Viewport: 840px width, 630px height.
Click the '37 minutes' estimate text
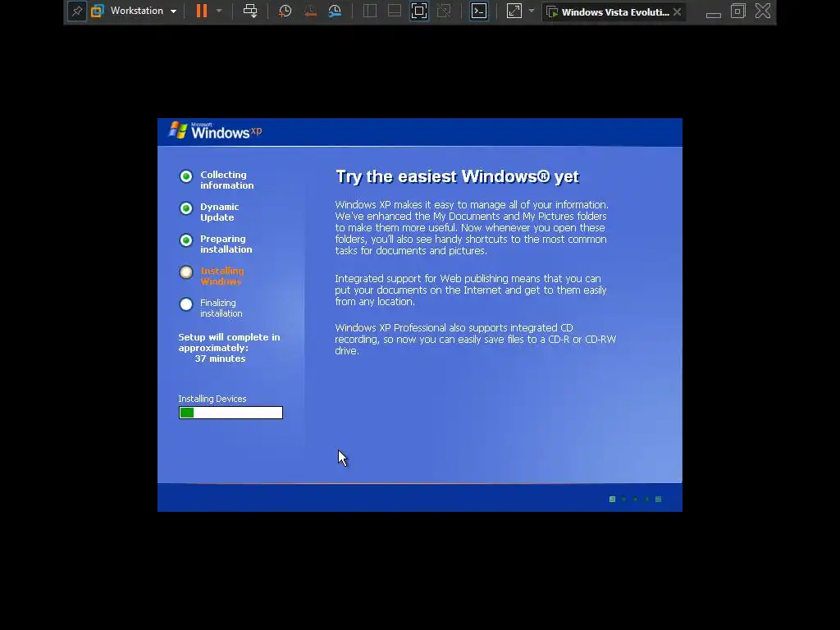[220, 358]
